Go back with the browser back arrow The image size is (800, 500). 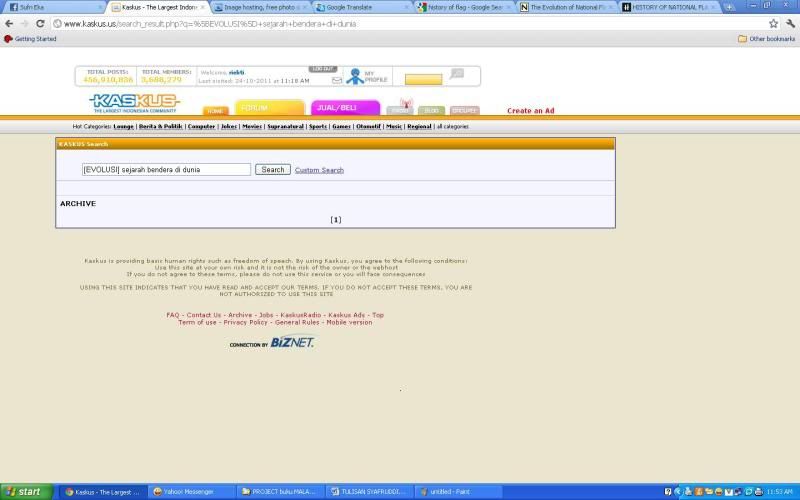coord(9,23)
